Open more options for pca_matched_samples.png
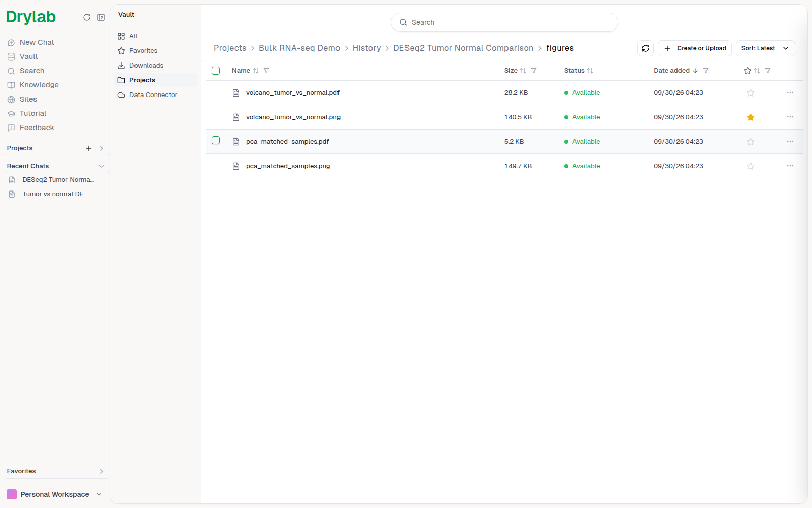812x508 pixels. click(x=790, y=166)
